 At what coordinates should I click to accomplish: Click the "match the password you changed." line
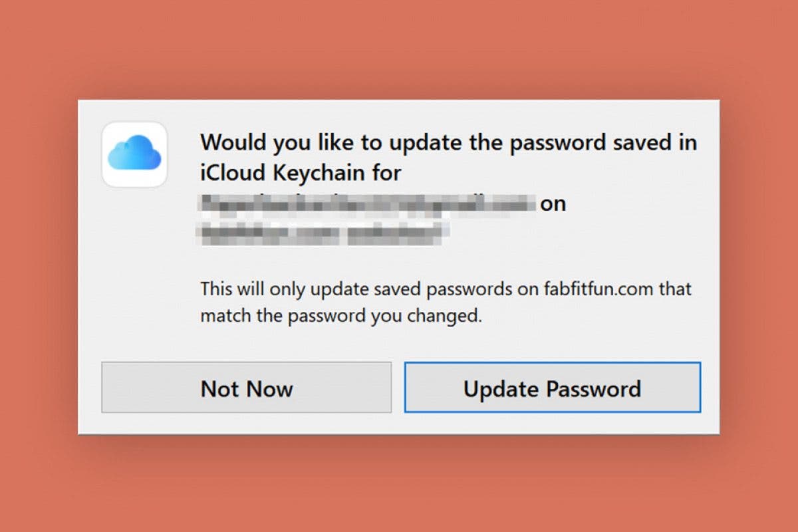pos(340,316)
